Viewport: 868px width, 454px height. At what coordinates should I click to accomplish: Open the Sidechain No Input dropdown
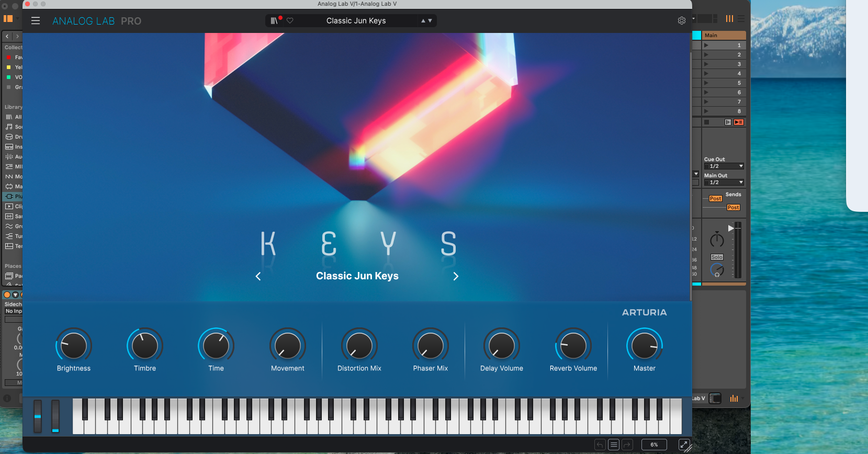point(14,311)
